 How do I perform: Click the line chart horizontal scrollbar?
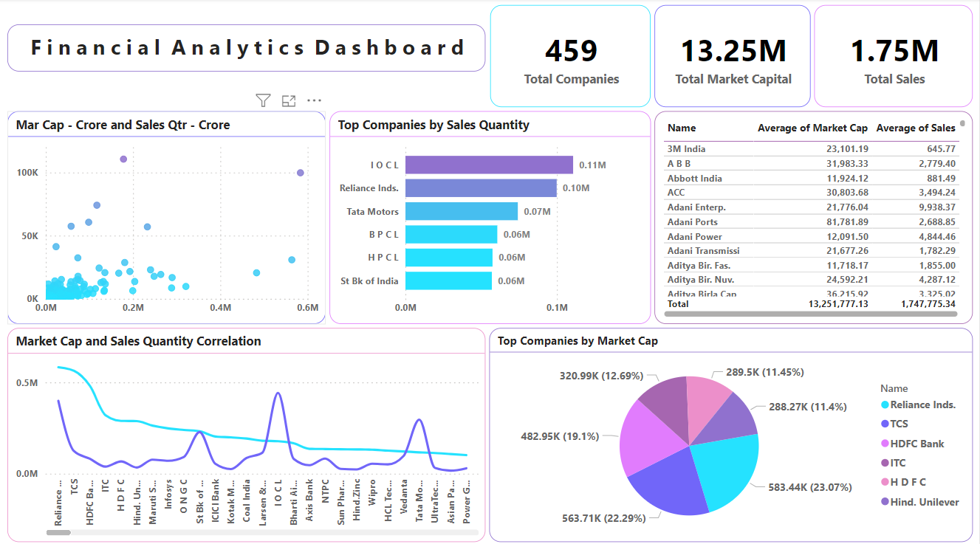point(60,531)
